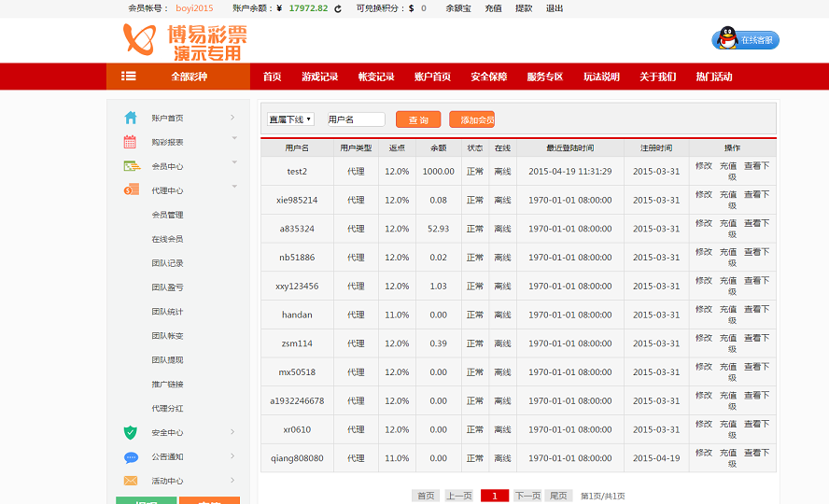The image size is (829, 504).
Task: Expand the 安全中心 sidebar chevron
Action: pyautogui.click(x=232, y=432)
